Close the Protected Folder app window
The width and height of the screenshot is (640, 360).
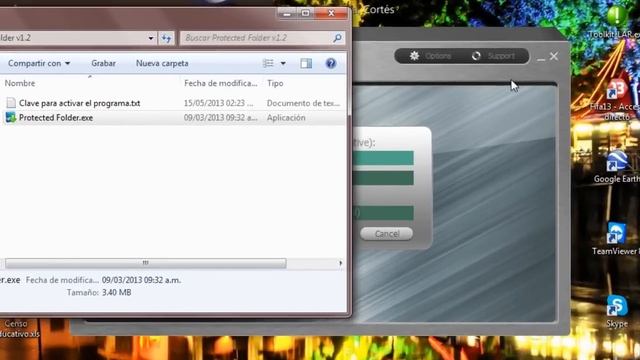(x=554, y=56)
